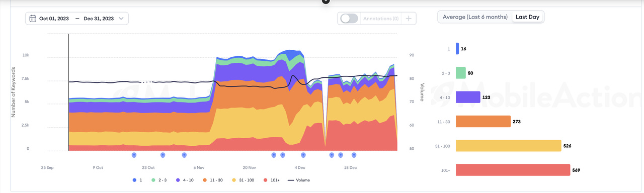This screenshot has width=644, height=193.
Task: Expand the date range dropdown chevron
Action: [121, 19]
